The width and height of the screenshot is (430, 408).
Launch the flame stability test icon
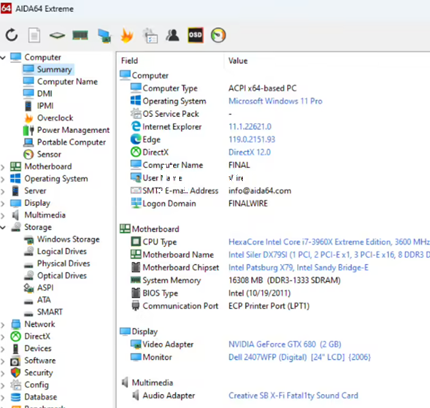(127, 35)
